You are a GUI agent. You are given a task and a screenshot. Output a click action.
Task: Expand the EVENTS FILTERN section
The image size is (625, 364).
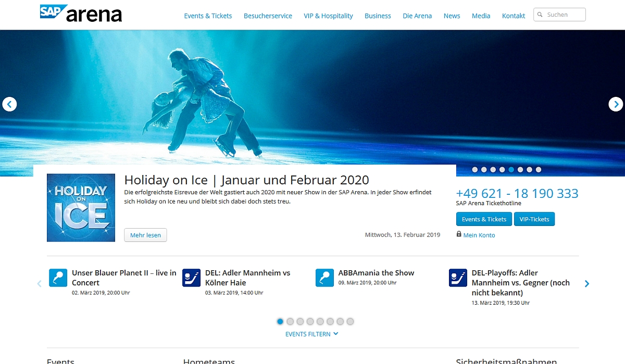pyautogui.click(x=312, y=334)
